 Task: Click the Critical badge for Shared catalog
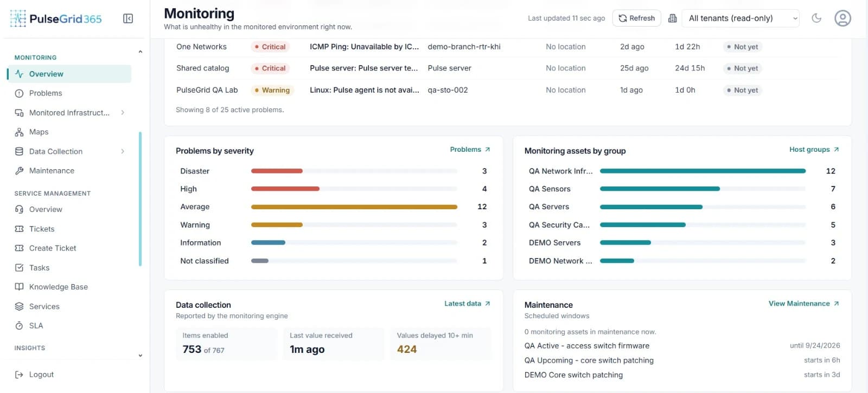pos(270,68)
